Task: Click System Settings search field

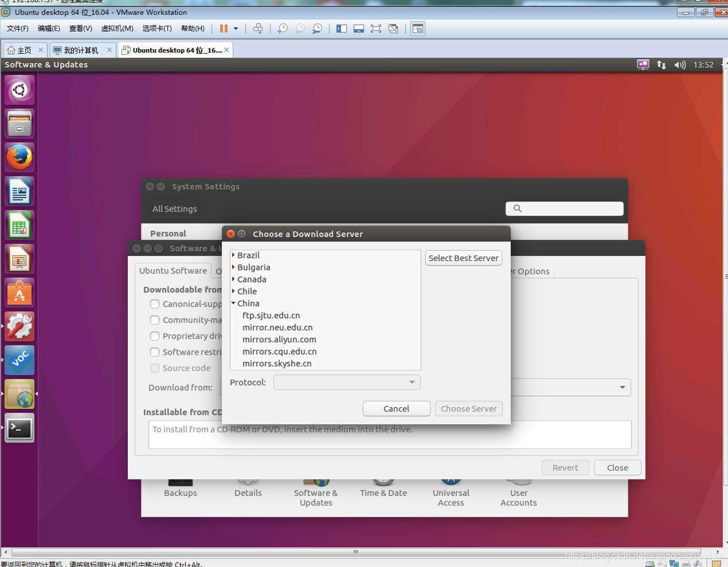Action: (565, 208)
